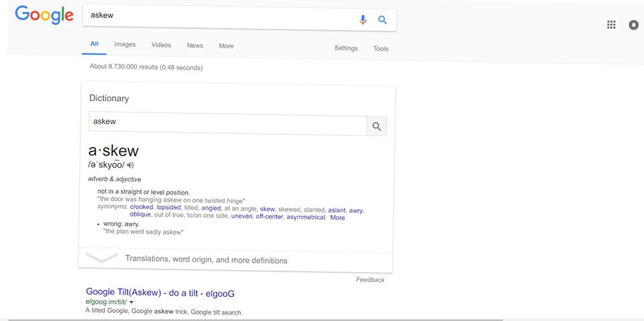The width and height of the screenshot is (644, 321).
Task: Switch to the Videos tab
Action: [x=161, y=45]
